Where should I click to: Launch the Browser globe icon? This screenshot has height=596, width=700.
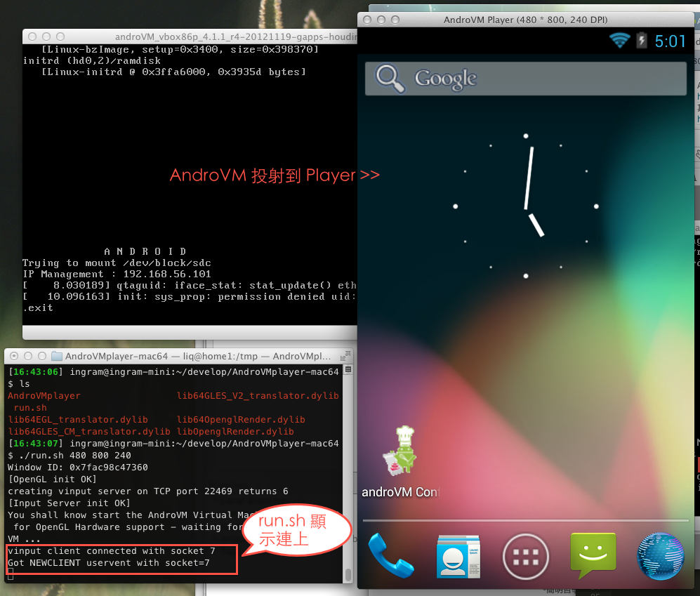(660, 555)
